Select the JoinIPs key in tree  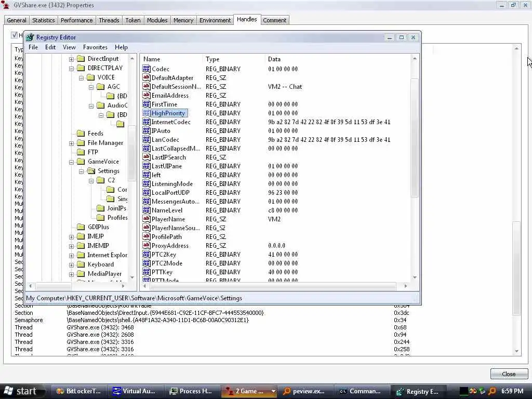tap(116, 208)
